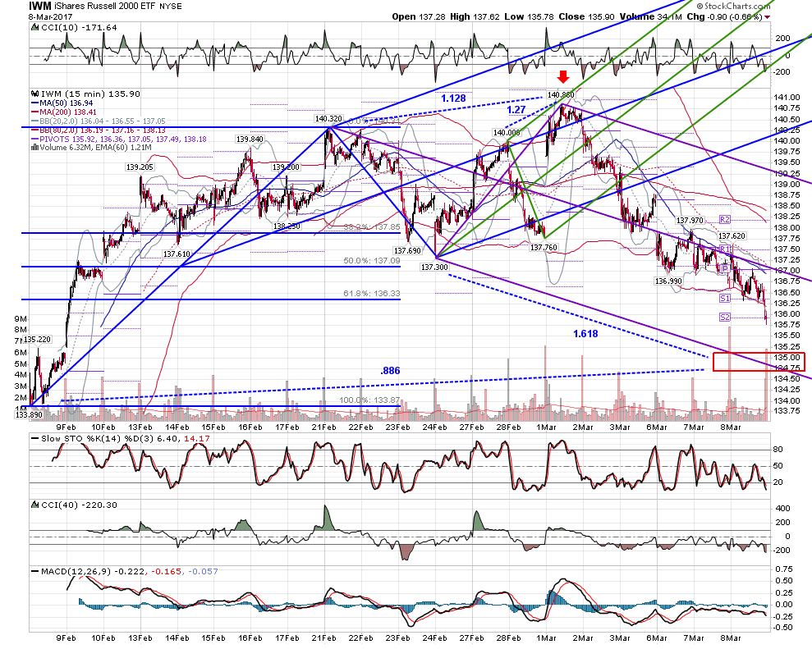The height and width of the screenshot is (649, 812).
Task: Click the 137.760 price label
Action: tap(544, 248)
